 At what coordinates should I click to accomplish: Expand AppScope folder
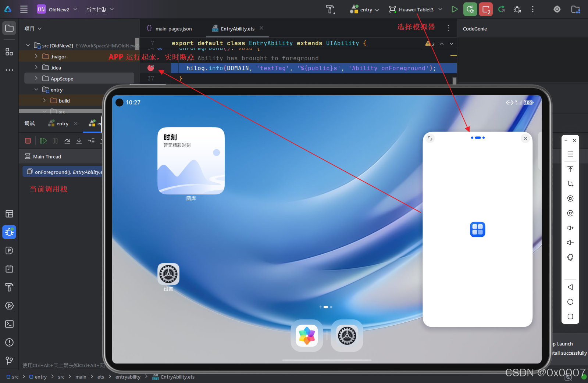pos(36,78)
